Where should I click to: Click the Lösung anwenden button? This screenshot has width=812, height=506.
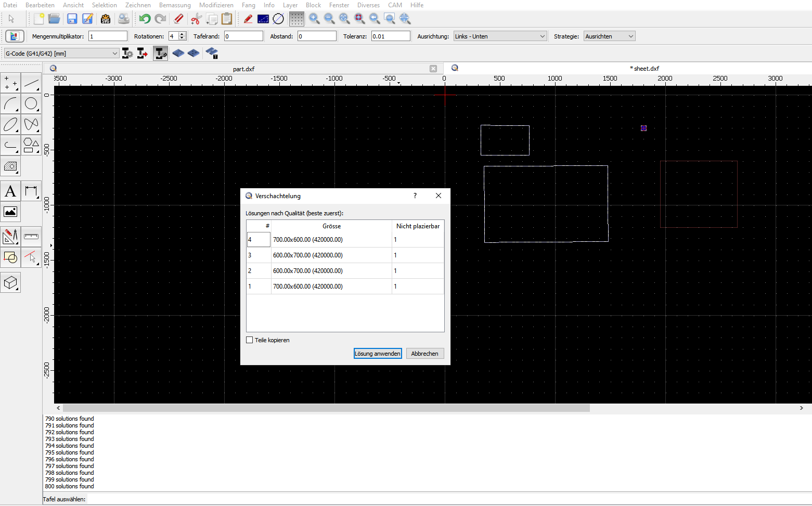tap(378, 354)
